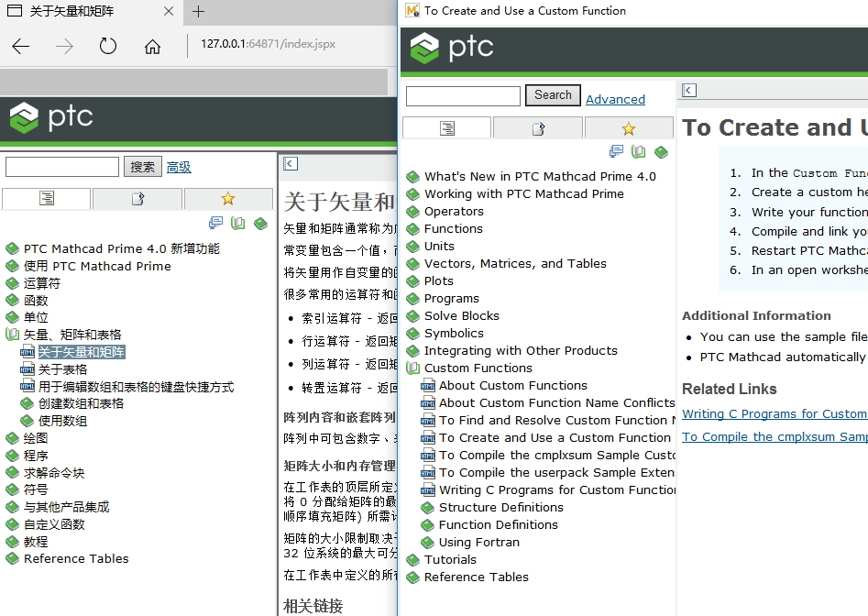
Task: Click the open-book expand-all icon in the English help
Action: pos(638,151)
